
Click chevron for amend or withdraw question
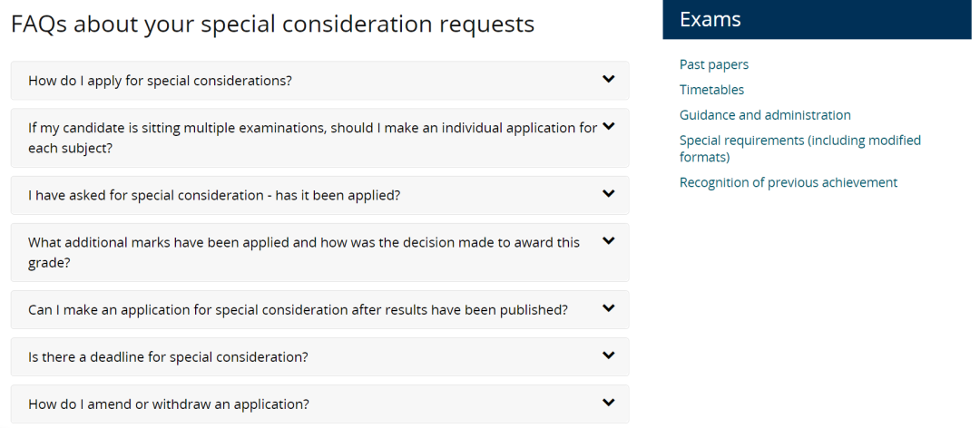[609, 403]
